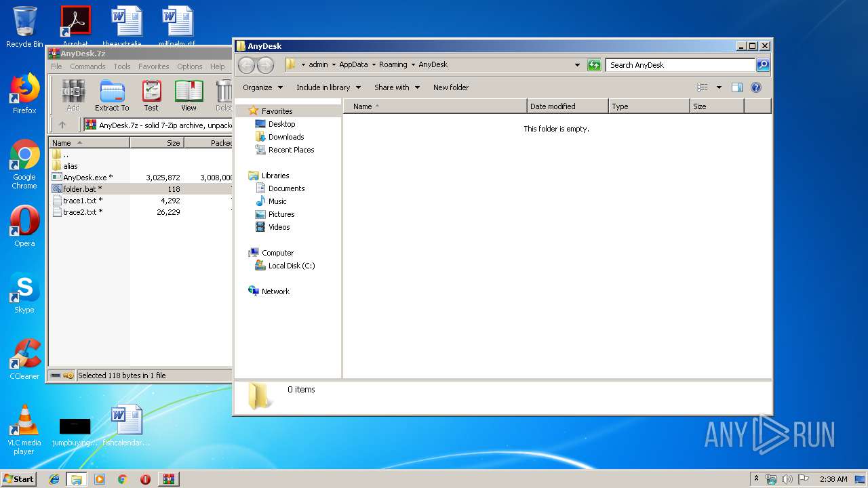This screenshot has height=488, width=868.
Task: Click the search magnifier icon in Explorer
Action: (x=763, y=65)
